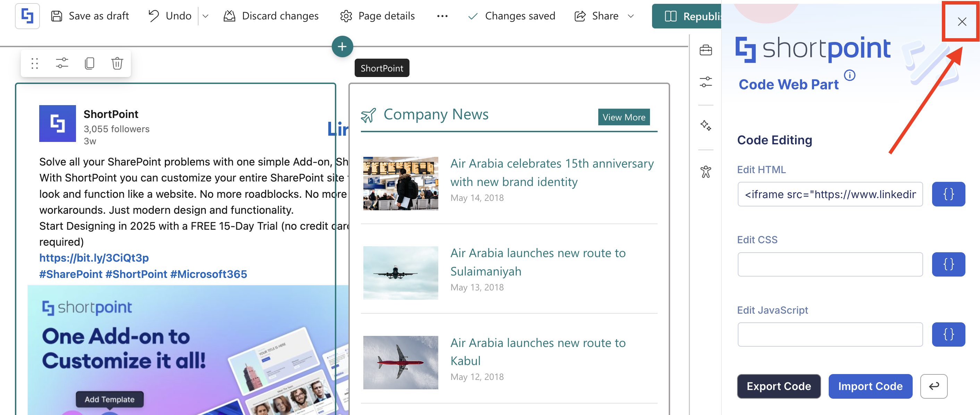Open the Edit HTML code editor button
Image resolution: width=980 pixels, height=415 pixels.
(948, 194)
